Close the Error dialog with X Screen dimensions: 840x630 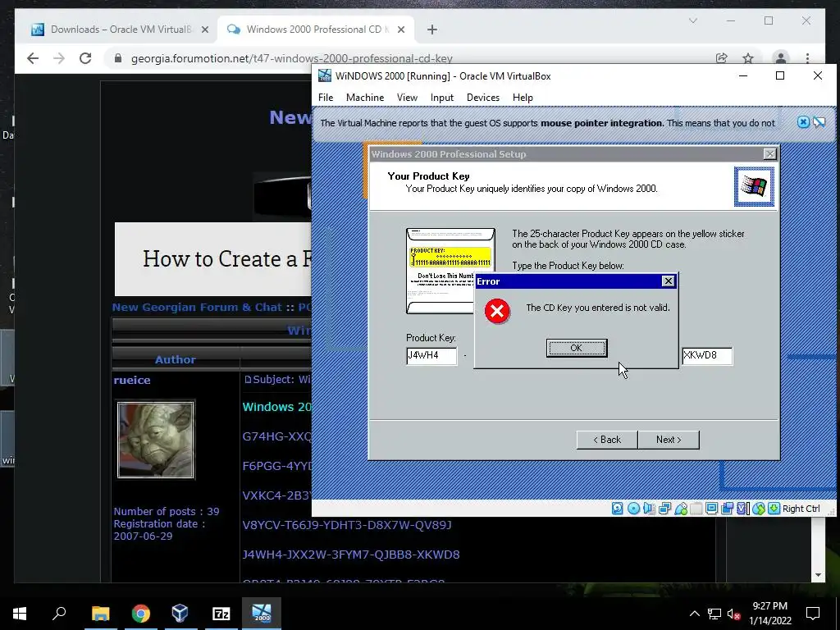pos(668,281)
